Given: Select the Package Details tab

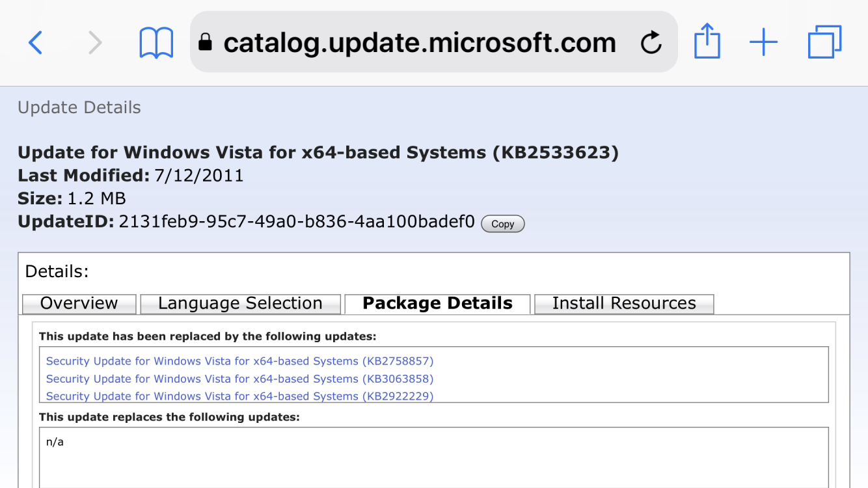Looking at the screenshot, I should tap(437, 304).
